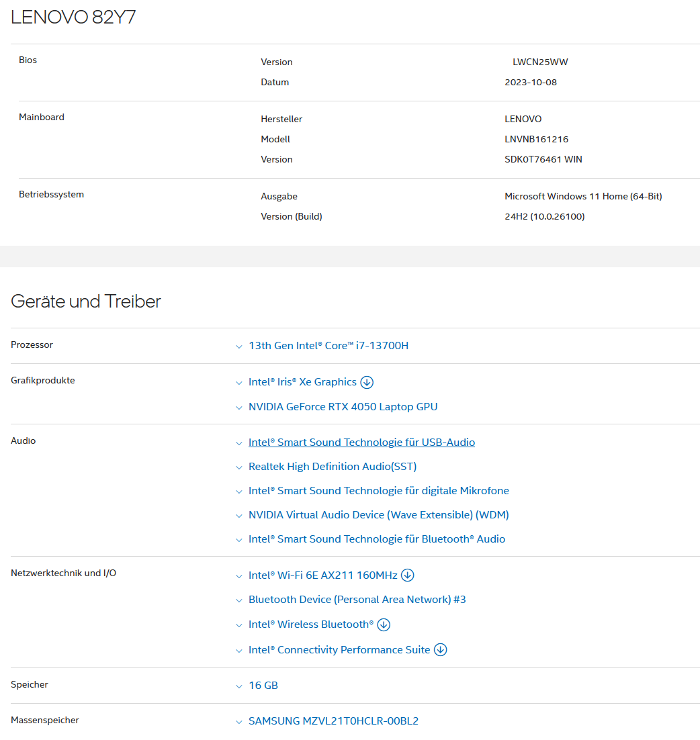Expand NVIDIA GeForce RTX 4050 chevron
Viewport: 700px width, 740px height.
point(239,408)
